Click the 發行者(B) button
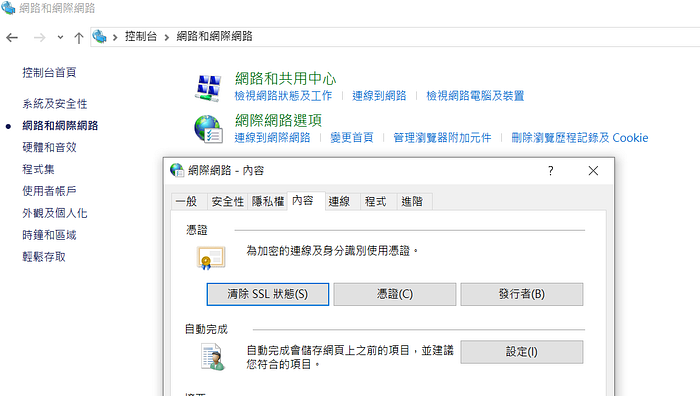This screenshot has height=396, width=700. tap(522, 294)
